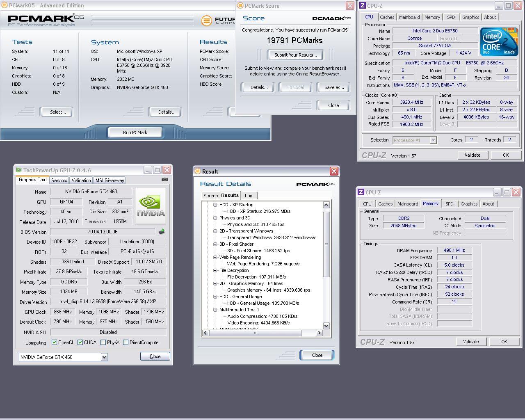This screenshot has width=525, height=420.
Task: Click the Core Speed value 3920.4 MHz
Action: (412, 103)
